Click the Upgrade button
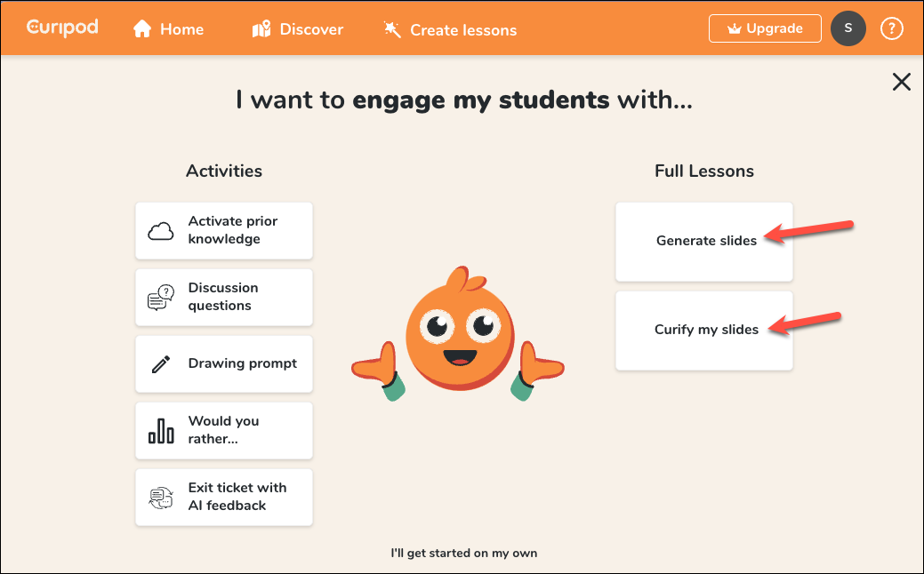The image size is (924, 574). (x=764, y=28)
